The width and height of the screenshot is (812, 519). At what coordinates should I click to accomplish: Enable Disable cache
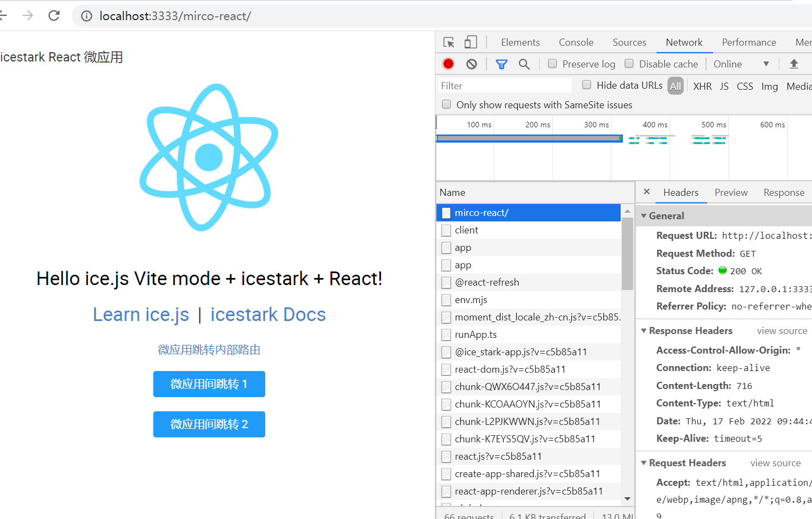pyautogui.click(x=629, y=64)
